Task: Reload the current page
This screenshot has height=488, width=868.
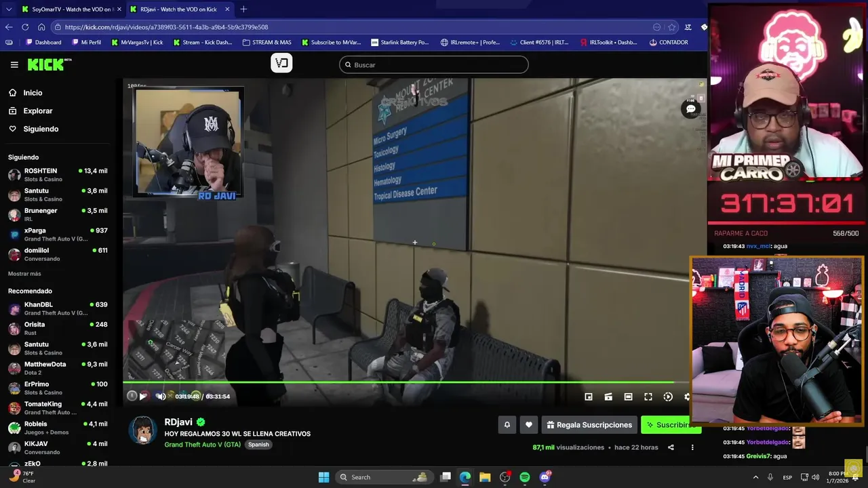Action: [25, 27]
